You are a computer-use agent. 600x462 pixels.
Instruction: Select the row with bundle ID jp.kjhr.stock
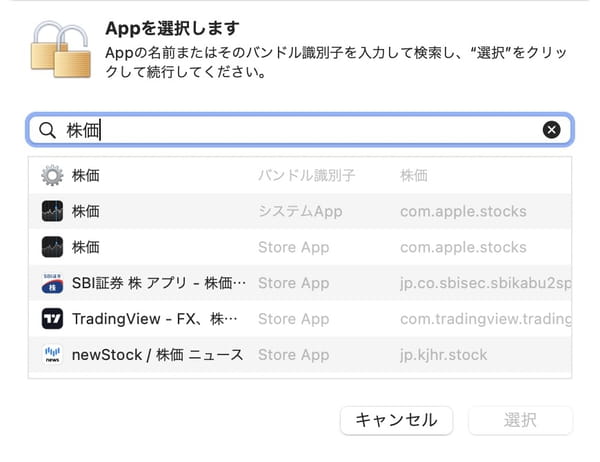pyautogui.click(x=300, y=354)
